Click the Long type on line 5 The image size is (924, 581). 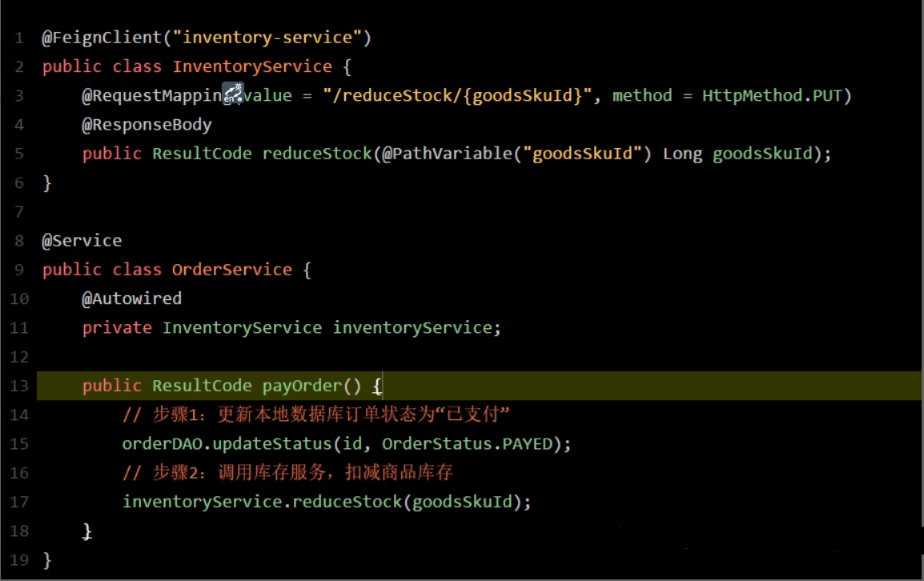click(x=682, y=154)
